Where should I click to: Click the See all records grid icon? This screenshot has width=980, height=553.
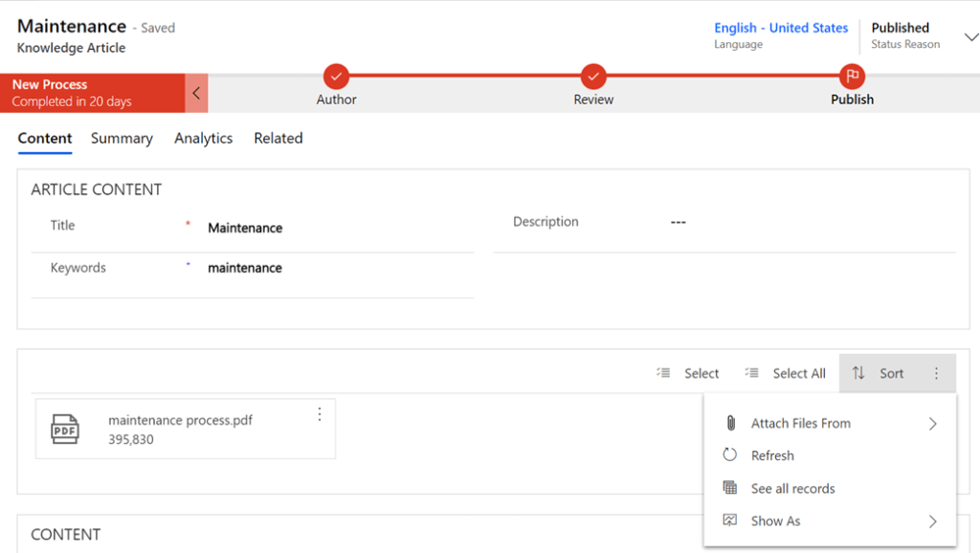click(x=730, y=488)
